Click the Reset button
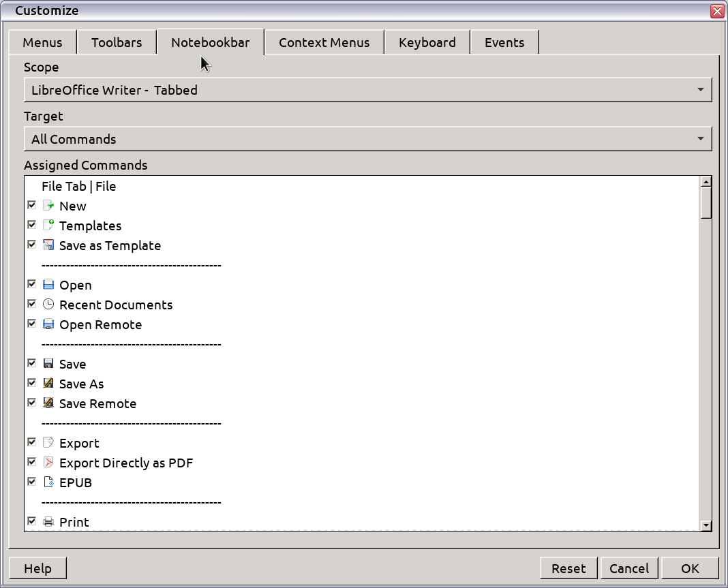 pyautogui.click(x=568, y=568)
